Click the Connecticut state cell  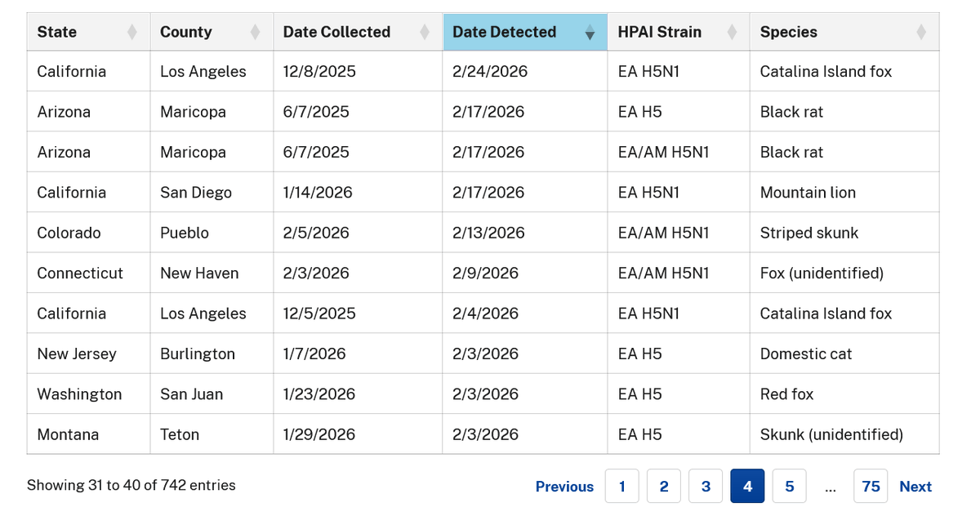click(x=88, y=273)
